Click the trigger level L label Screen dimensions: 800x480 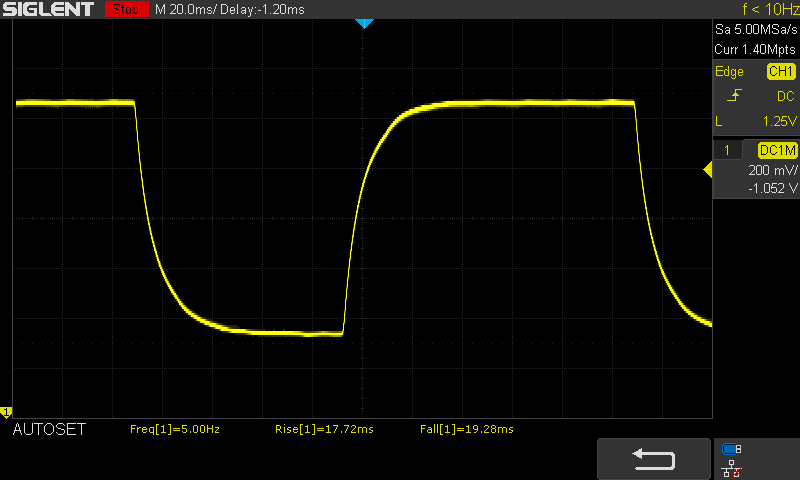[719, 121]
